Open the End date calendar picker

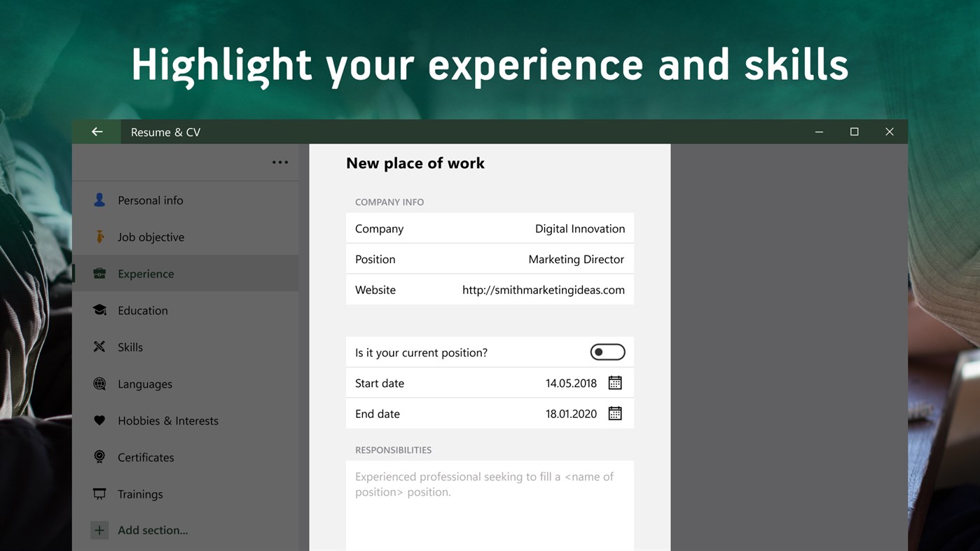614,413
